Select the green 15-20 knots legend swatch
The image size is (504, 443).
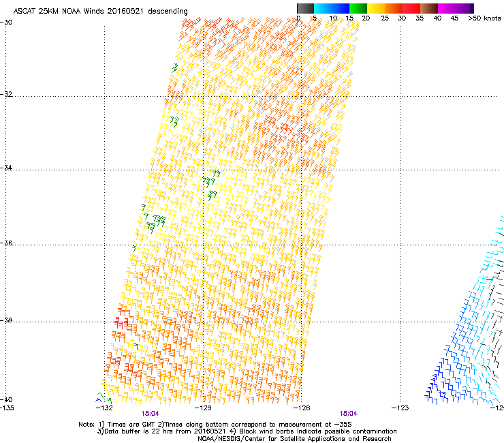358,8
